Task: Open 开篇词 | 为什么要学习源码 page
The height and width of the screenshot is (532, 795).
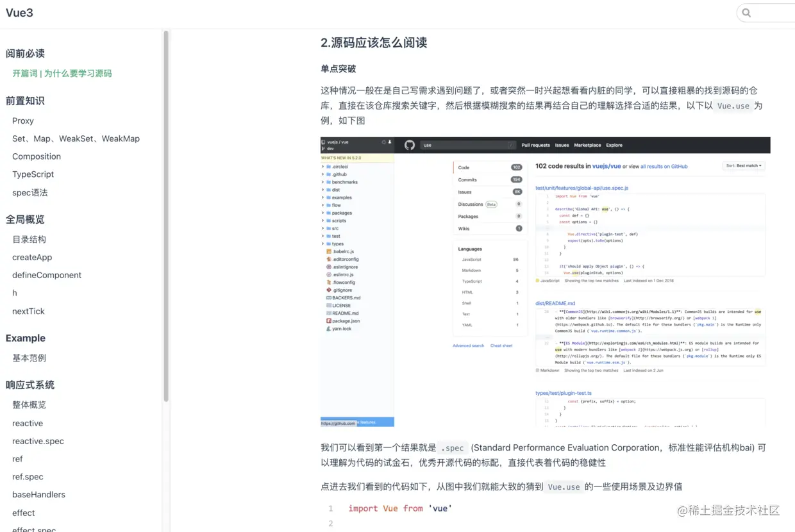Action: (62, 74)
